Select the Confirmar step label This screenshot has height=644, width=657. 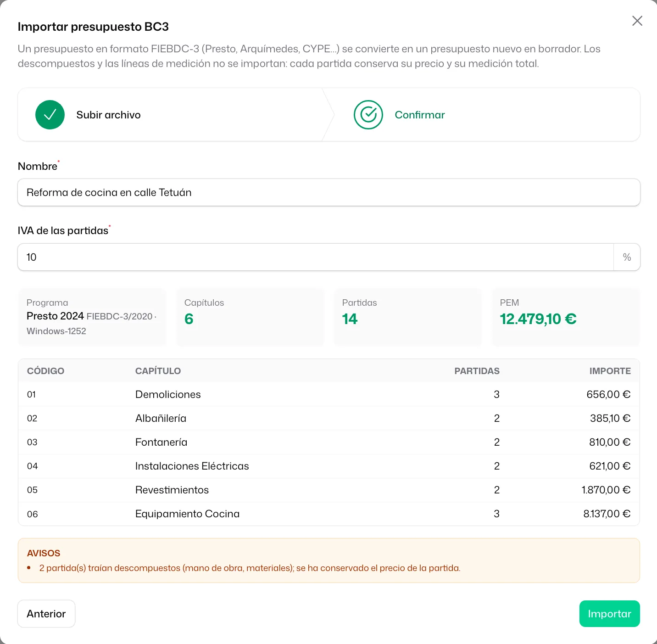coord(420,115)
